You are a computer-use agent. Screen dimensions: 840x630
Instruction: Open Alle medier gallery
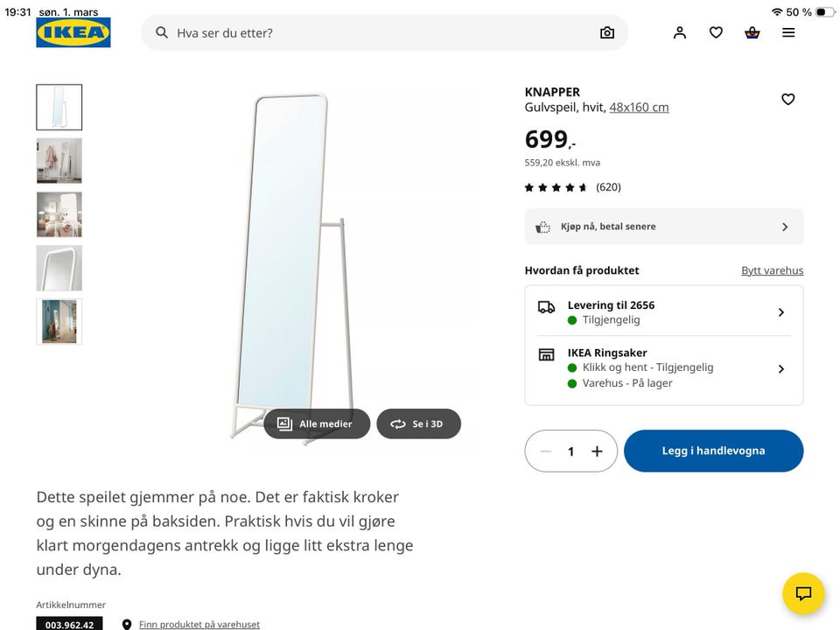(x=317, y=423)
